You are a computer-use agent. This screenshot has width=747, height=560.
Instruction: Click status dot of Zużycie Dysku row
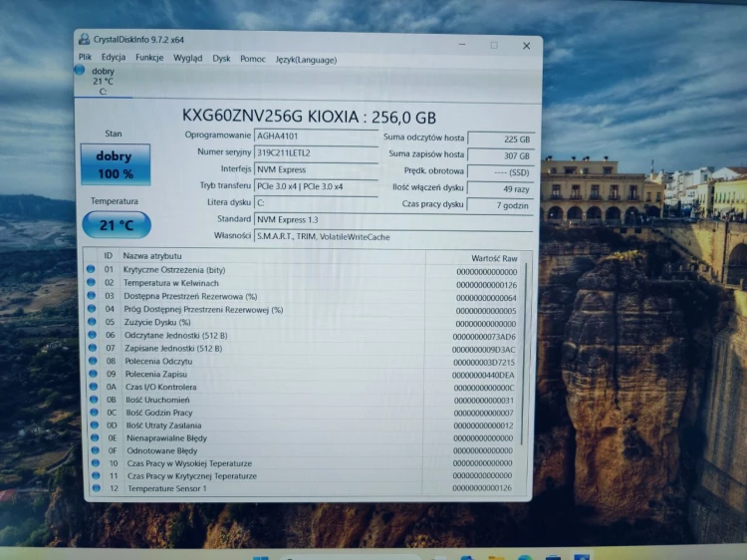[92, 322]
